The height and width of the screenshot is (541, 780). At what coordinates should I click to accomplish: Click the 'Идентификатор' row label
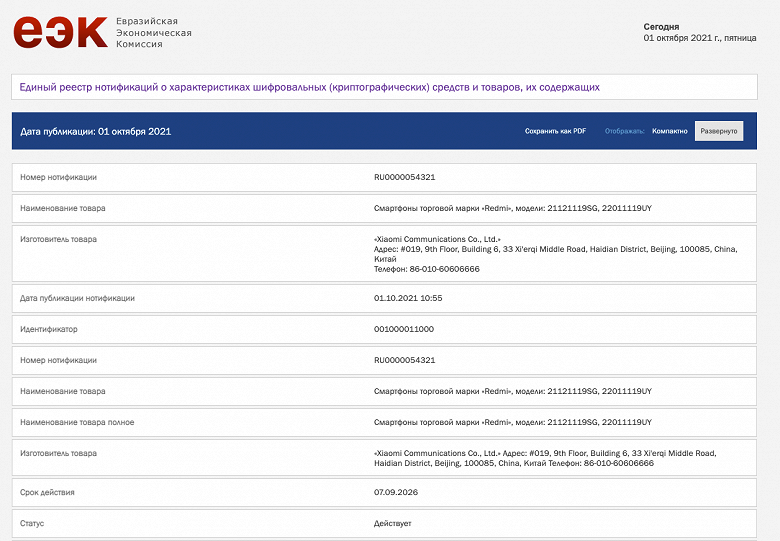click(48, 328)
